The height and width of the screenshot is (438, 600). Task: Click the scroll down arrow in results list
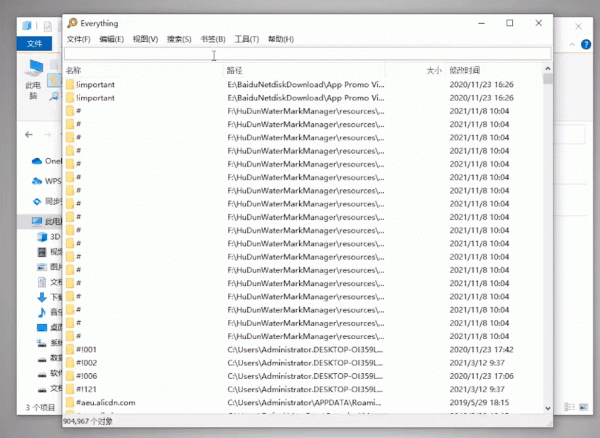click(x=548, y=408)
